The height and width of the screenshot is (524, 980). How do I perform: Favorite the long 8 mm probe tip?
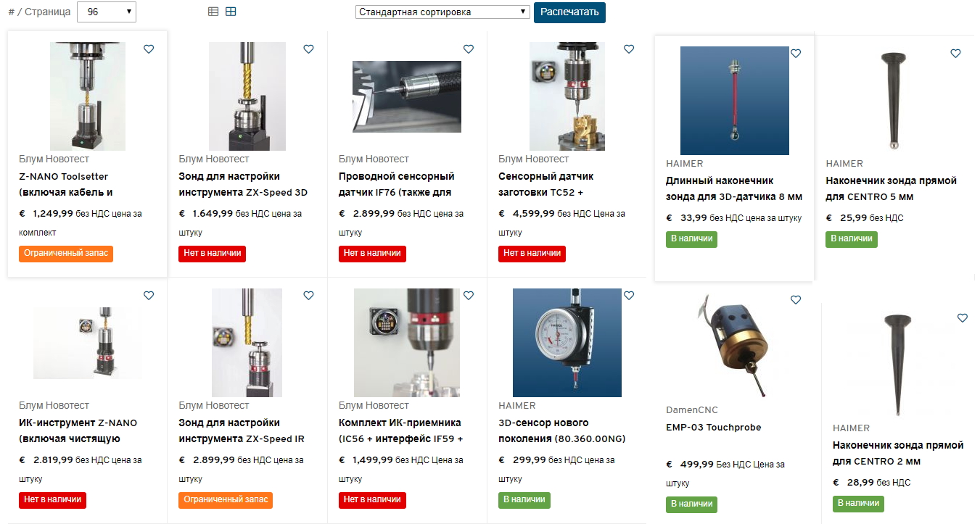click(x=796, y=54)
